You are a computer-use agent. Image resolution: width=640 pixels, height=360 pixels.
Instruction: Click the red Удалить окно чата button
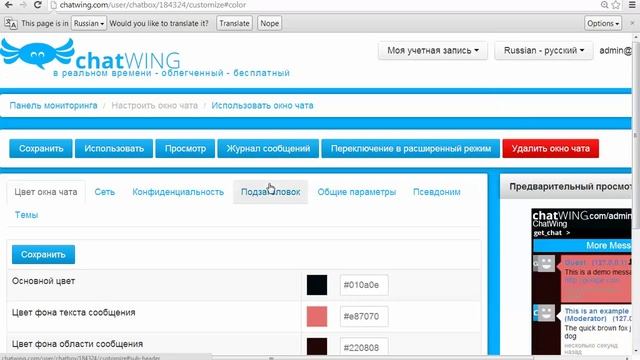pos(551,149)
